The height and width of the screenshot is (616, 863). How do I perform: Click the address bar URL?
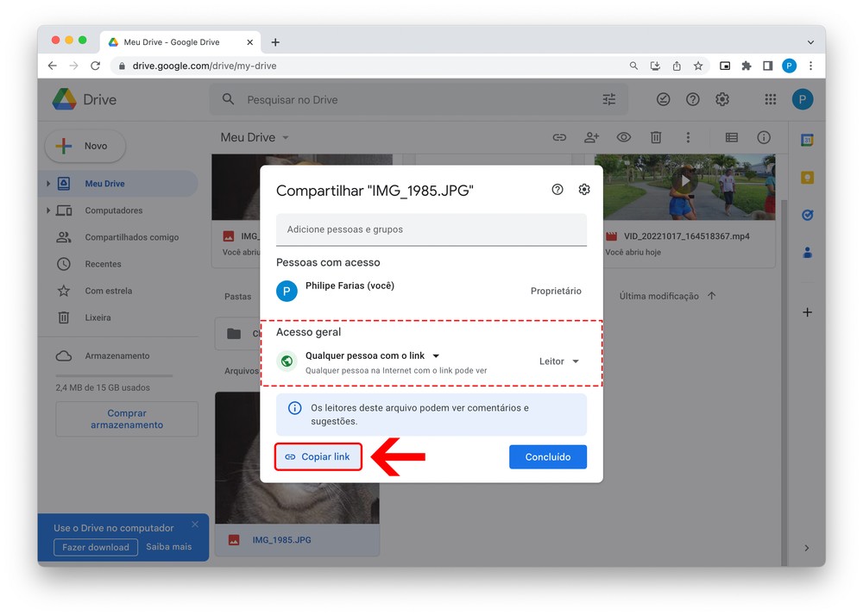[205, 66]
